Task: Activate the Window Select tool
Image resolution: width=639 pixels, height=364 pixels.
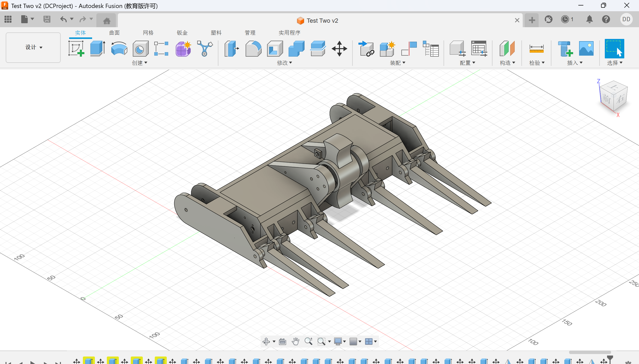Action: [x=614, y=48]
